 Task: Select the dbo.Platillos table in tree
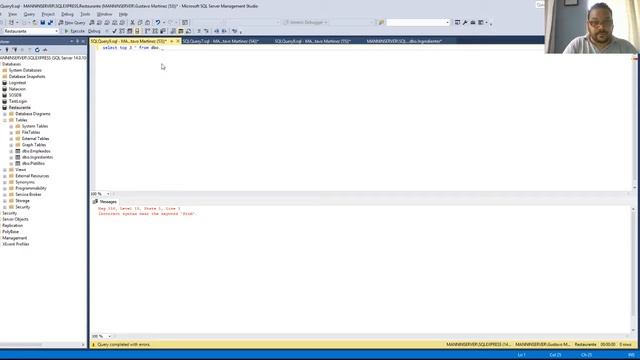tap(33, 163)
